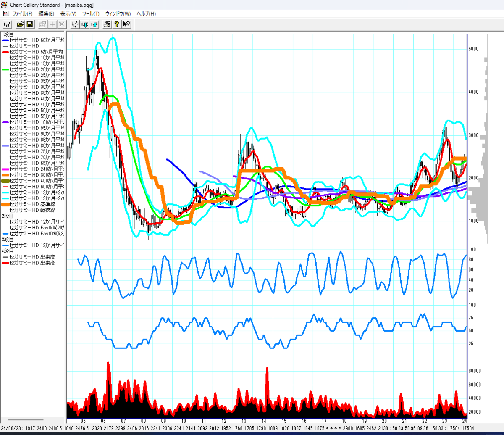Open a chart file via folder icon

point(20,24)
